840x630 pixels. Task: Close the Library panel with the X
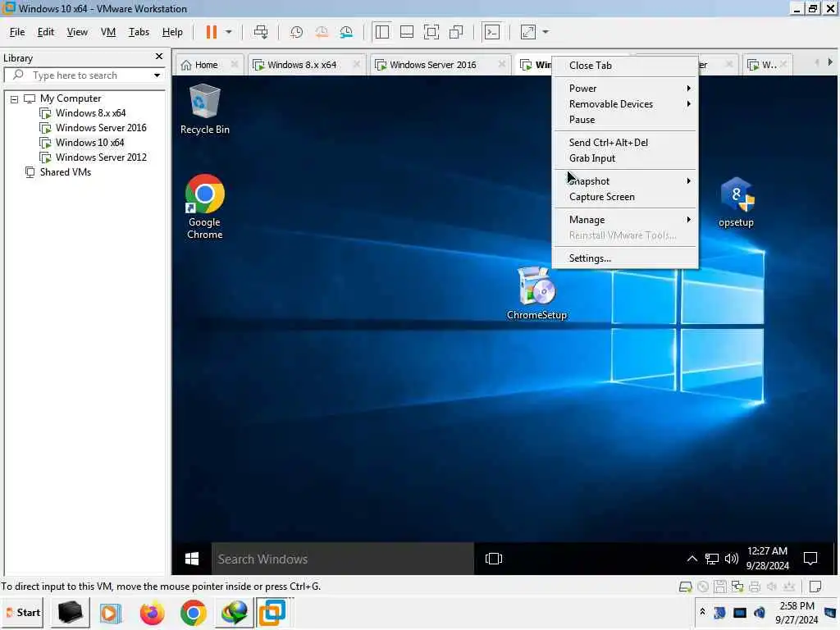click(x=159, y=57)
